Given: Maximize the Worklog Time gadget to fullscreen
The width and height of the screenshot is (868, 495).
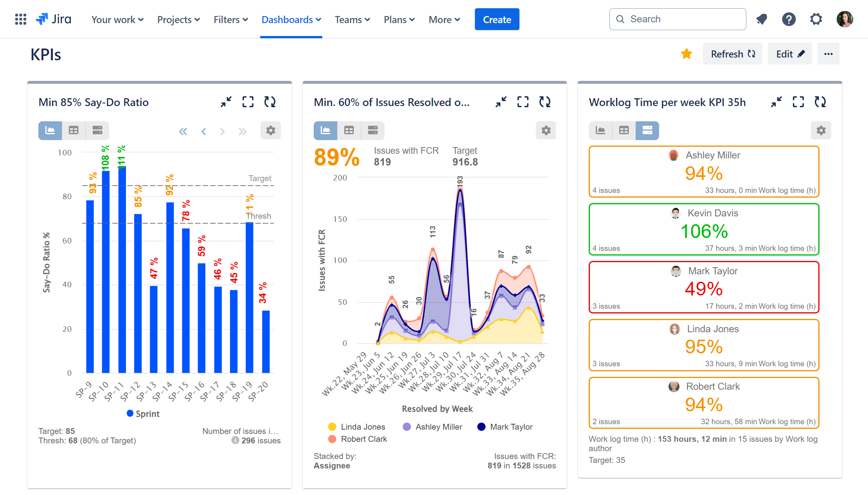Looking at the screenshot, I should tap(798, 102).
